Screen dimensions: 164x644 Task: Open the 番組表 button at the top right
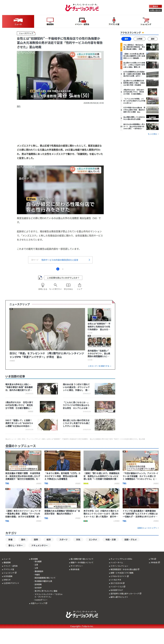[155, 6]
